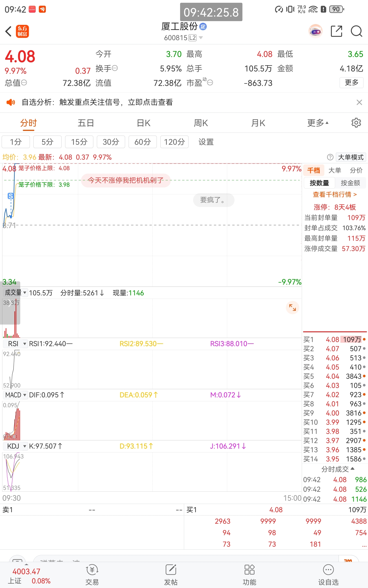Image resolution: width=368 pixels, height=588 pixels.
Task: Tap the 自选分析 notification text
Action: [x=97, y=102]
